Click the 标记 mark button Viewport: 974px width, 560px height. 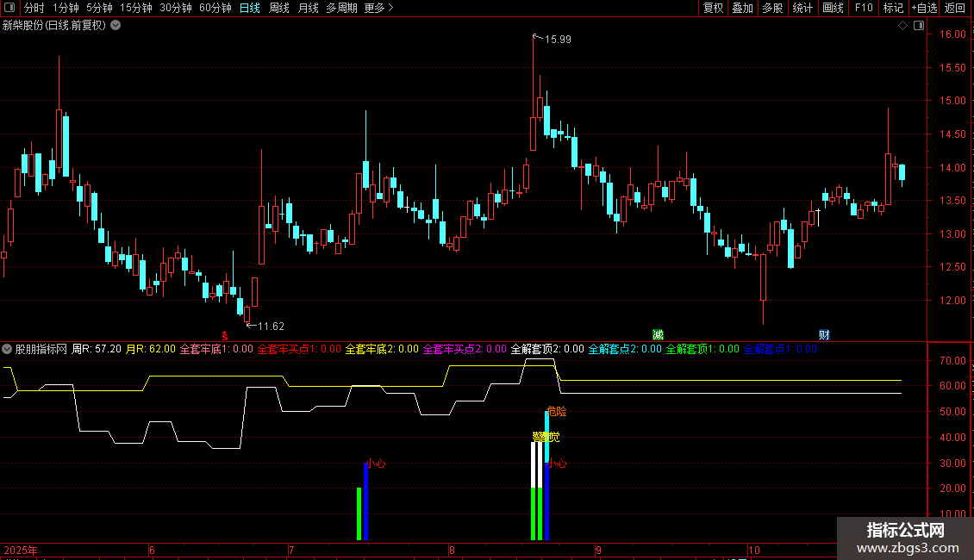pyautogui.click(x=893, y=8)
